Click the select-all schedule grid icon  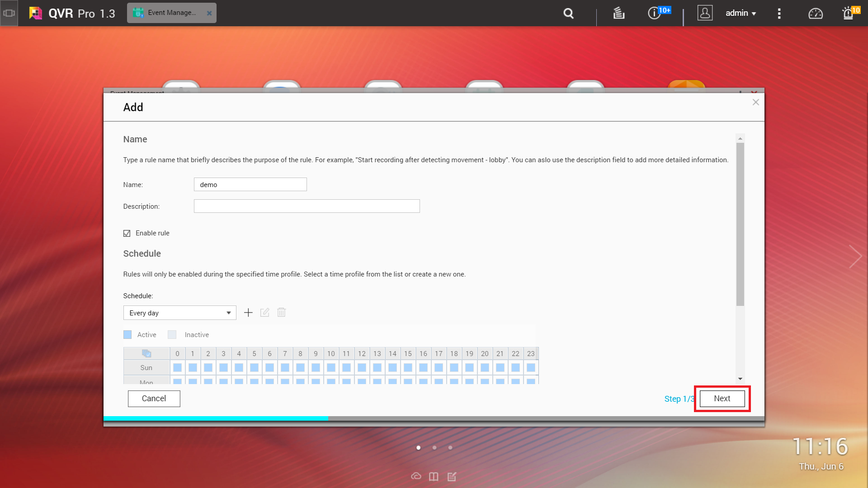point(146,353)
